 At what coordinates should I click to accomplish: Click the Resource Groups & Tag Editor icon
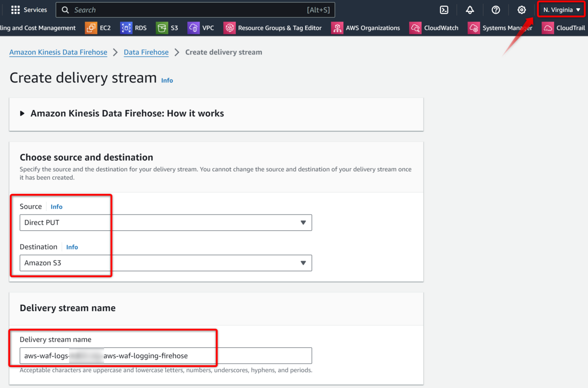[x=229, y=28]
